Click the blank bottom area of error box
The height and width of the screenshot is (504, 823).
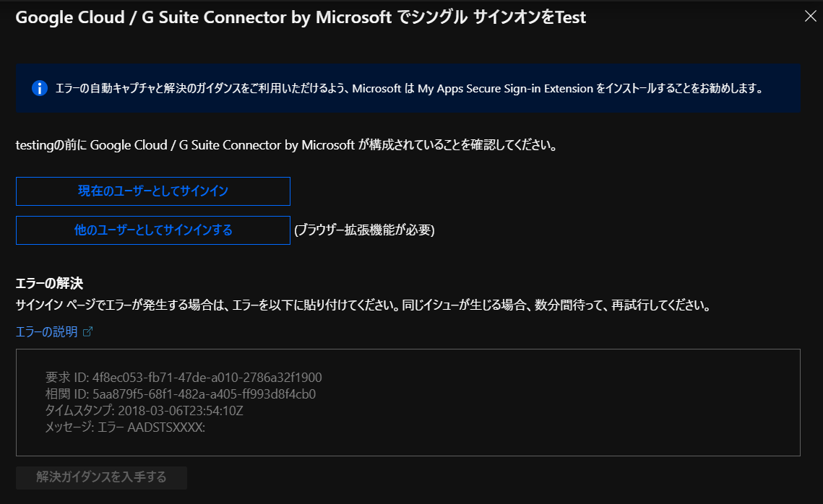[408, 443]
